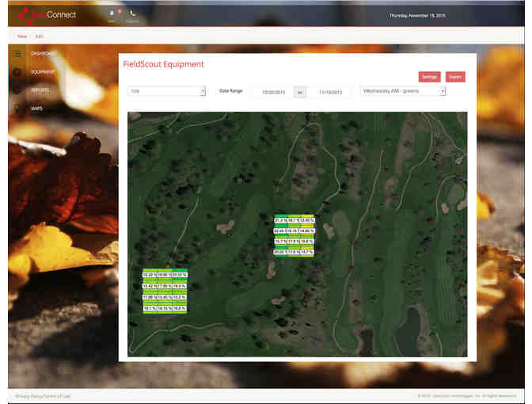Select the date range end field
This screenshot has height=404, width=532.
pos(329,92)
